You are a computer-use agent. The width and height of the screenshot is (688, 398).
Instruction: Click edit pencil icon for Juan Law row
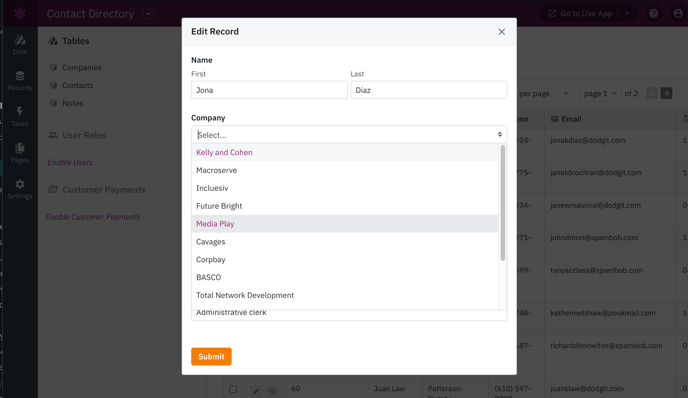click(256, 391)
